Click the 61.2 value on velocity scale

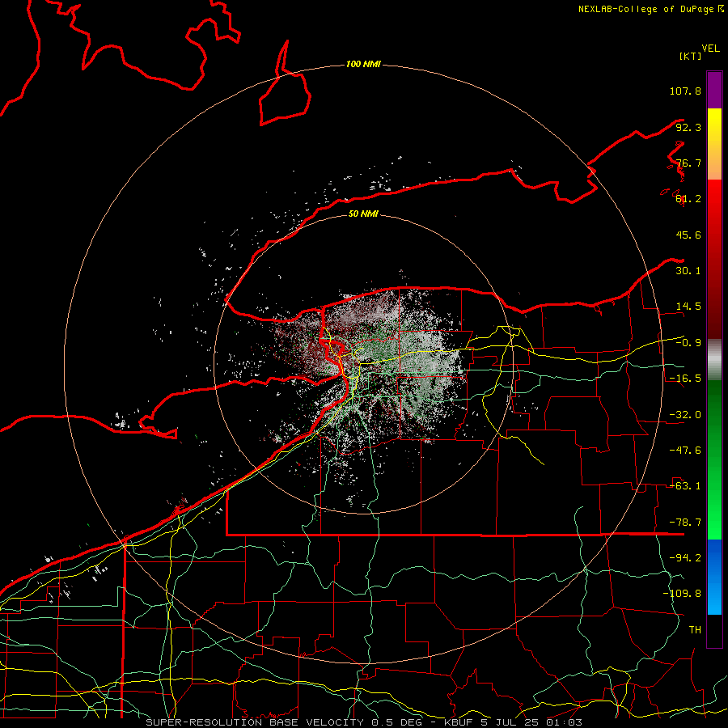[688, 199]
